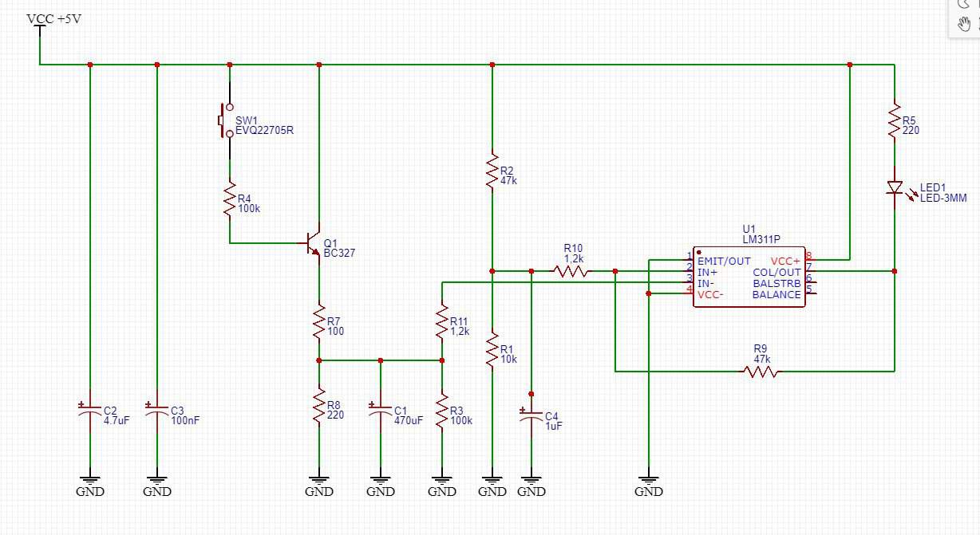
Task: Select the Q1 BC327 transistor symbol
Action: (x=314, y=245)
